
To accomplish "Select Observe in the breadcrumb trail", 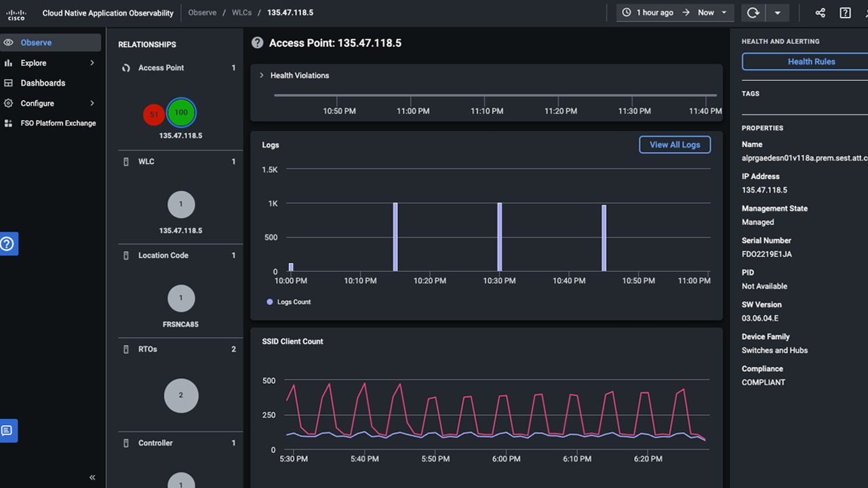I will point(202,12).
